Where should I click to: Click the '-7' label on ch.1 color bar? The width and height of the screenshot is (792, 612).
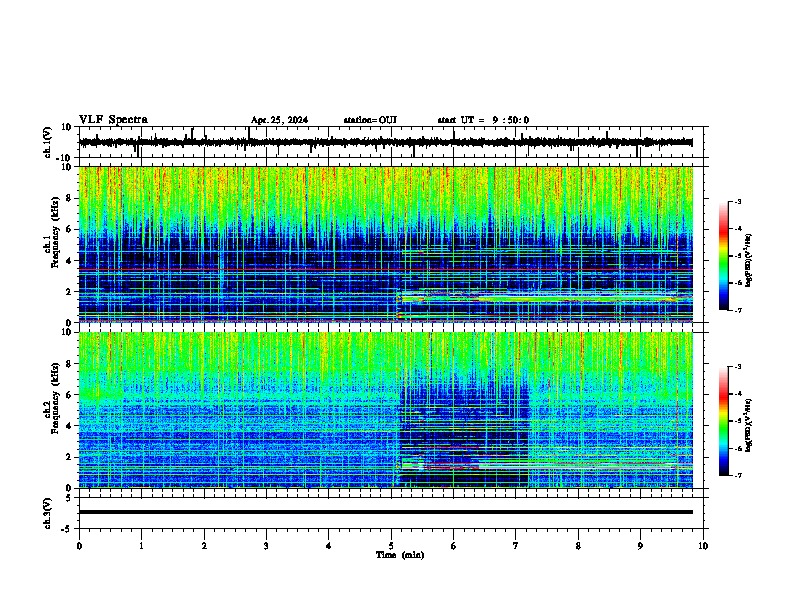[x=737, y=310]
